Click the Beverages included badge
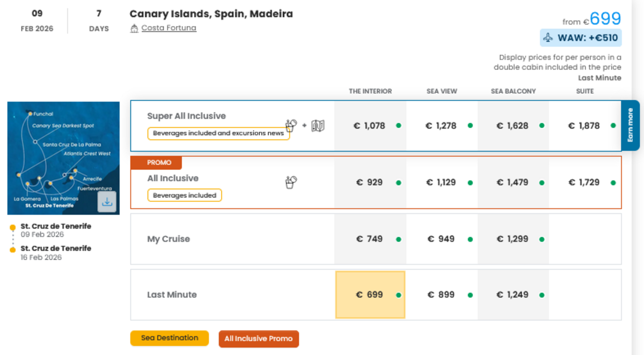This screenshot has height=355, width=644. 185,195
